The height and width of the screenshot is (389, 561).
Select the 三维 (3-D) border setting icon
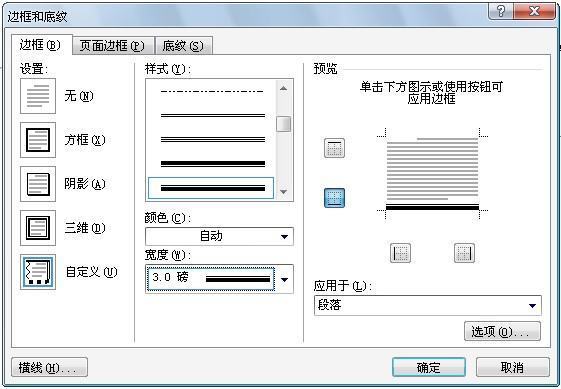(38, 228)
